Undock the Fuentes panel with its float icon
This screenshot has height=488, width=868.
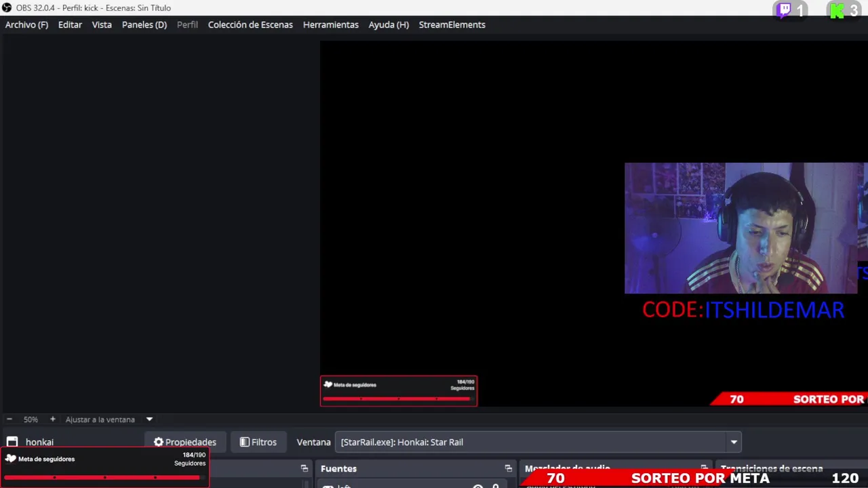(508, 468)
